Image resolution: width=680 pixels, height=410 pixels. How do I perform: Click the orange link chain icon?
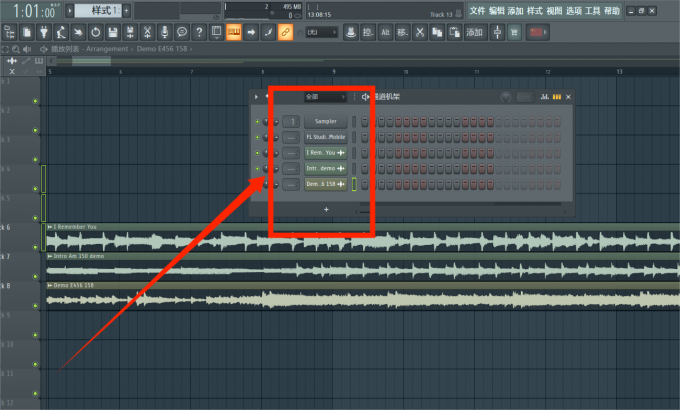click(x=285, y=33)
